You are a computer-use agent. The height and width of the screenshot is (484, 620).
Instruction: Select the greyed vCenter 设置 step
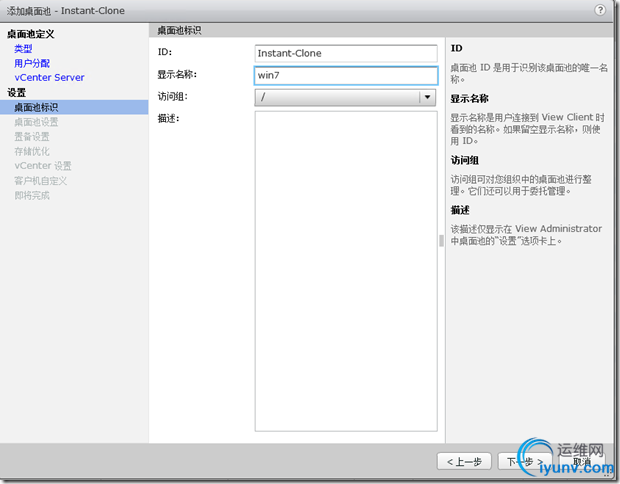[x=43, y=166]
